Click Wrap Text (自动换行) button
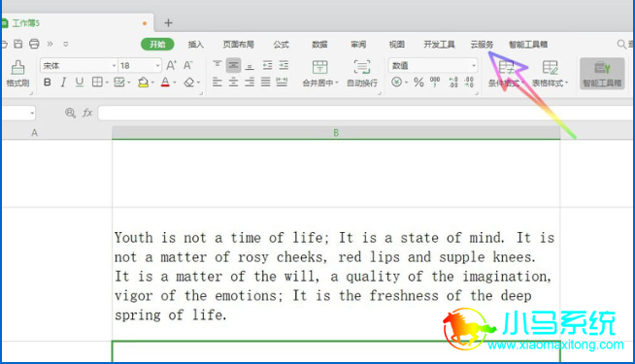 coord(361,73)
